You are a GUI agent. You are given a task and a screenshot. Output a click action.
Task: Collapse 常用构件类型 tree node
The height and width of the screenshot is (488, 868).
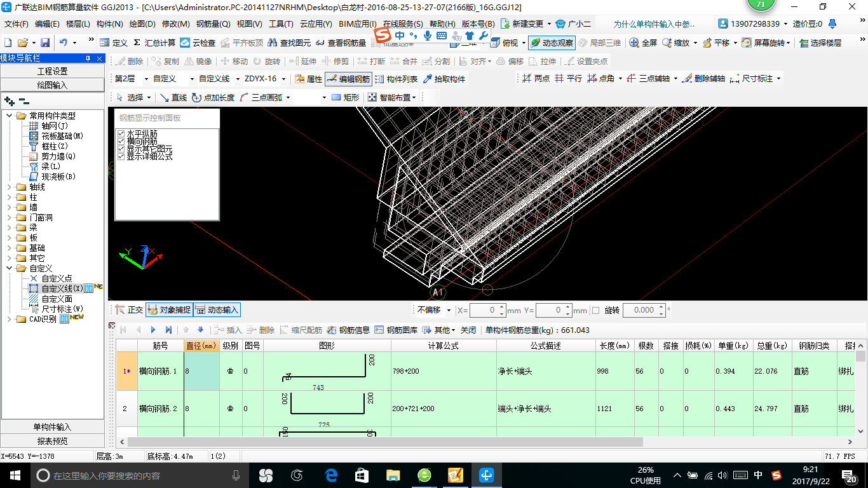tap(10, 116)
